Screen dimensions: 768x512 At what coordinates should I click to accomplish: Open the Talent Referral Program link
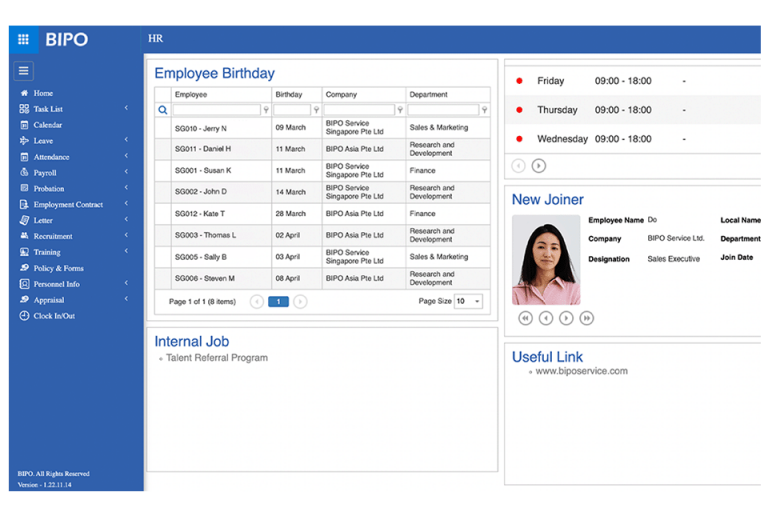coord(216,358)
